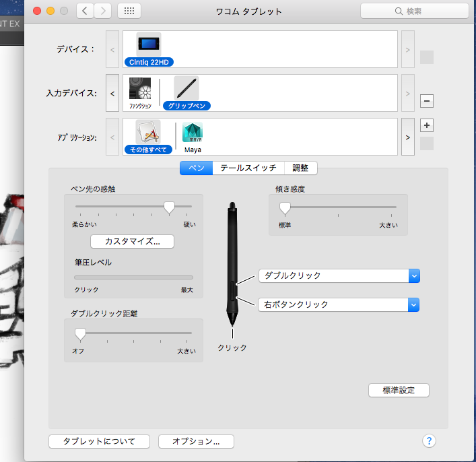
Task: Open the 右ボタンクリック pen button dropdown
Action: click(414, 304)
